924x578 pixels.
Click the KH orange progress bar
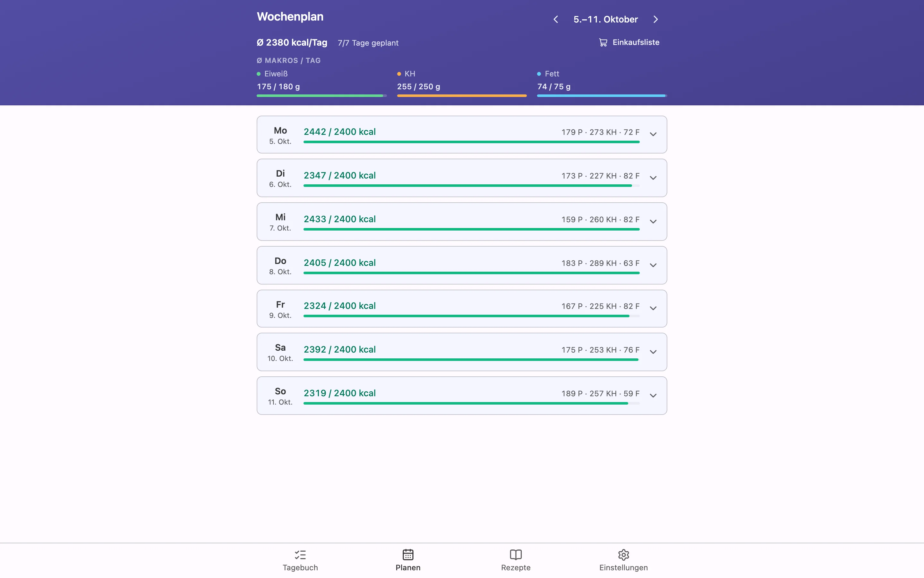[x=462, y=96]
